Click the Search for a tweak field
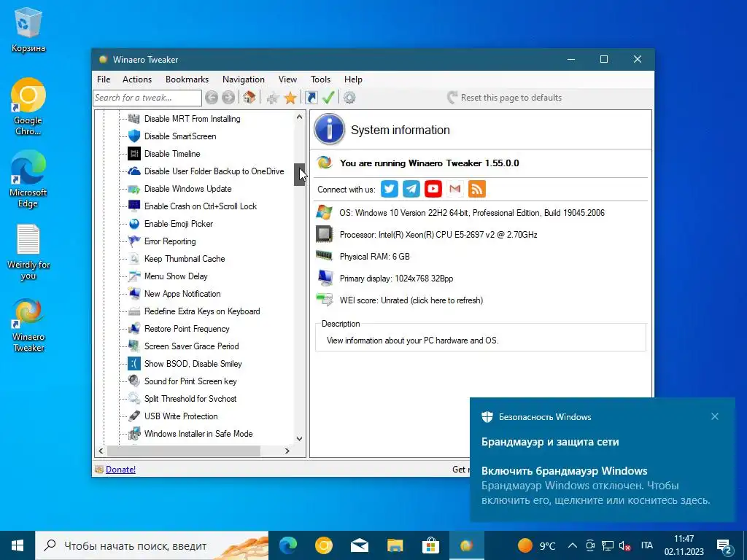 (147, 98)
